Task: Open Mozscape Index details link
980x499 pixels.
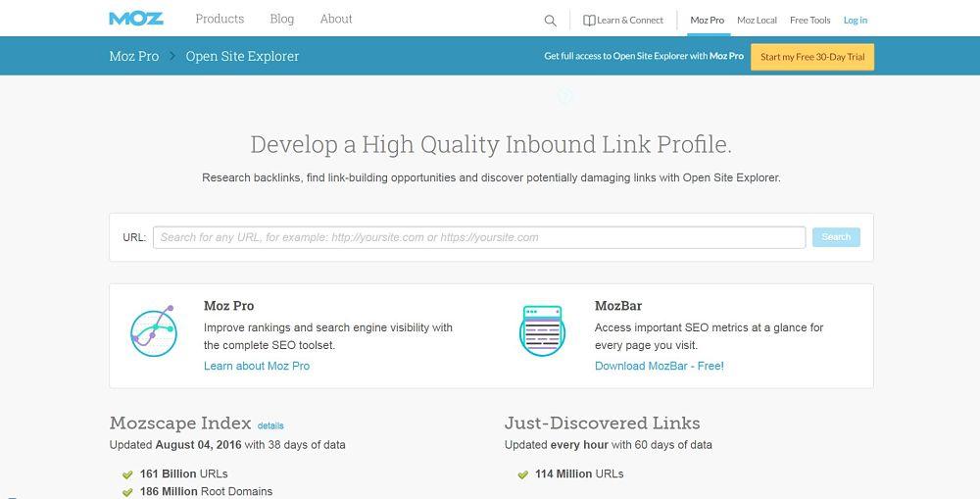Action: [x=270, y=425]
